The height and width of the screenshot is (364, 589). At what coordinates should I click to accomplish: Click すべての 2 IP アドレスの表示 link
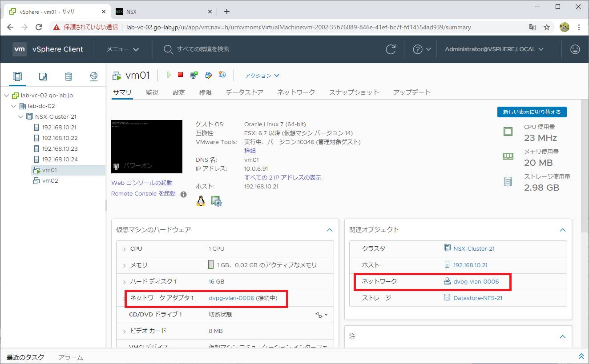(283, 177)
